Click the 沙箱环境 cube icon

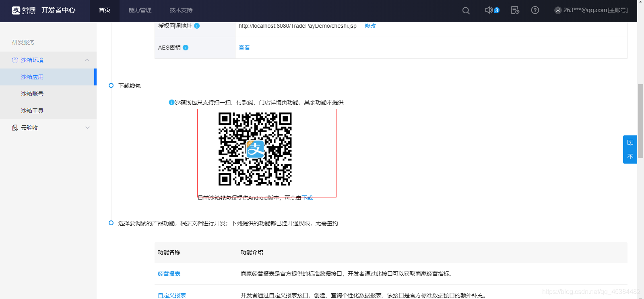coord(15,60)
